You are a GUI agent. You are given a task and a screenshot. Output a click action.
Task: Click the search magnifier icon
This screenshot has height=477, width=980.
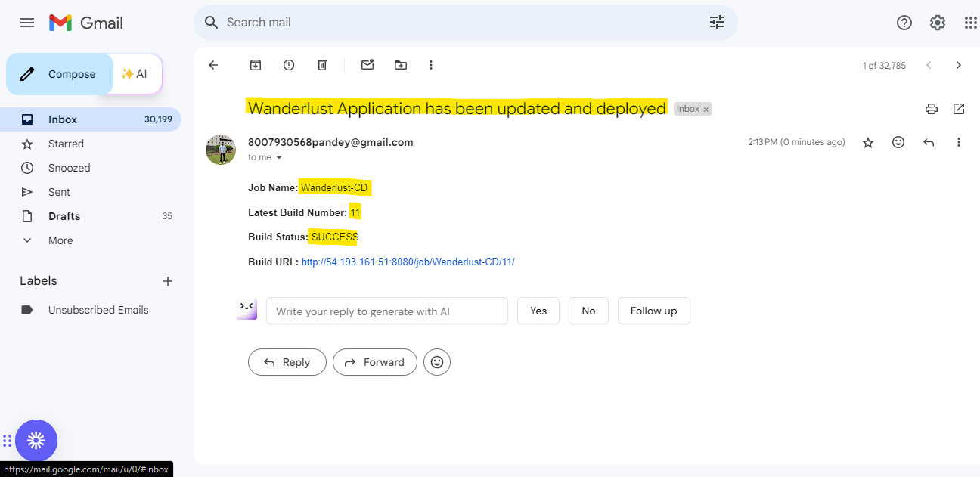point(212,23)
